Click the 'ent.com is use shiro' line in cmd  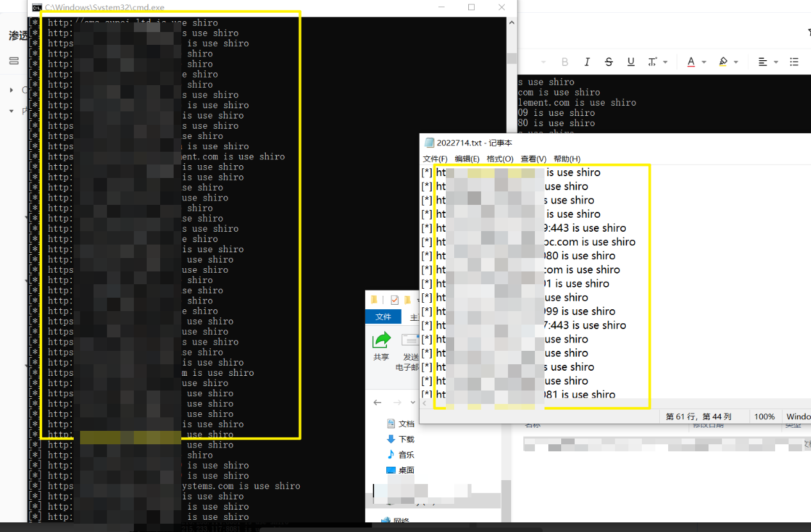234,156
